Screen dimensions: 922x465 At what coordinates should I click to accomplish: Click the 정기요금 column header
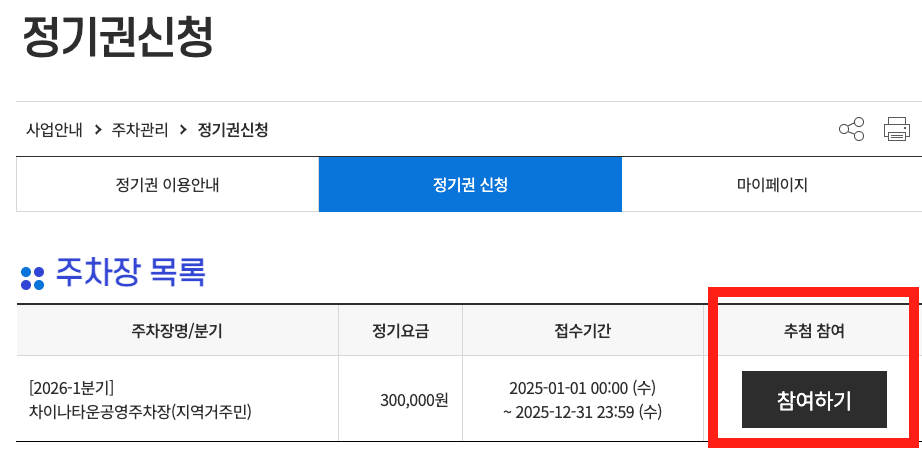pos(400,331)
